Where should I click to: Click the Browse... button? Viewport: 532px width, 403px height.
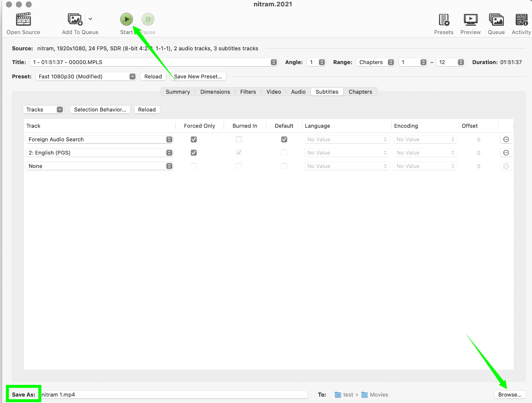click(x=509, y=395)
